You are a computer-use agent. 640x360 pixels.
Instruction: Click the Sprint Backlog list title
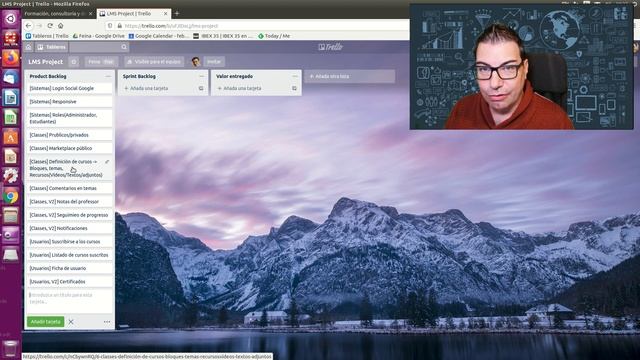139,76
